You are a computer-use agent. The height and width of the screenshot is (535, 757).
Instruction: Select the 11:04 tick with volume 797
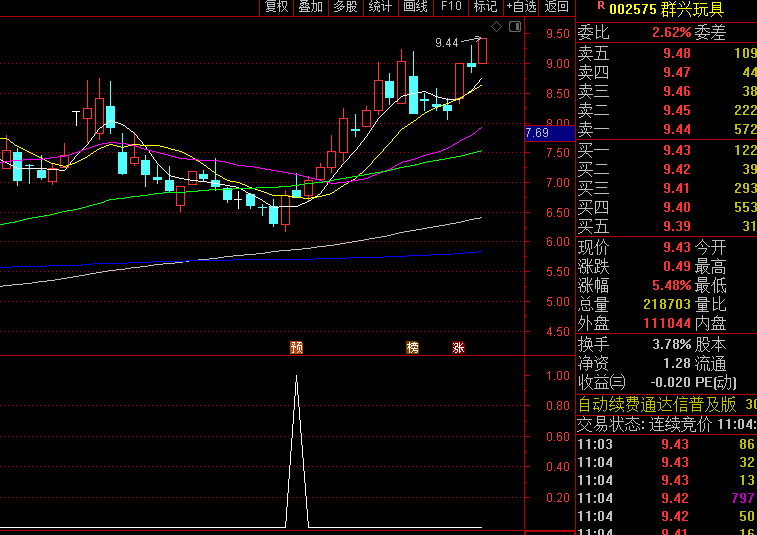pyautogui.click(x=667, y=498)
